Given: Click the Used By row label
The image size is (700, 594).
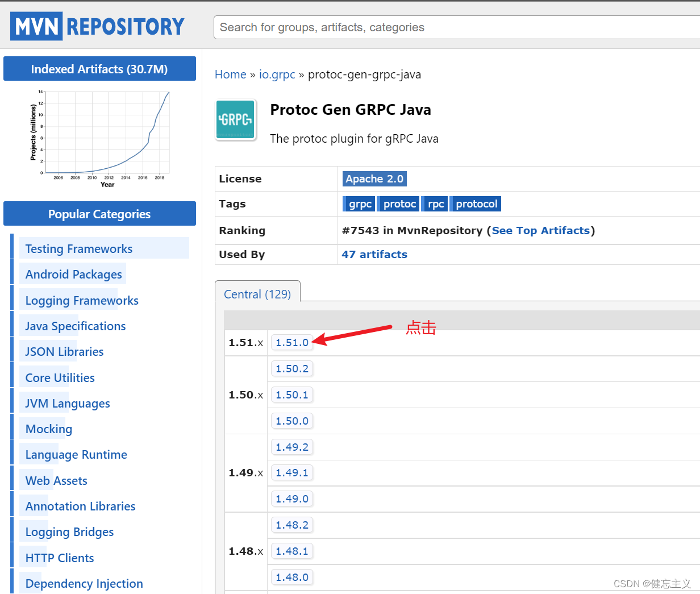Looking at the screenshot, I should pos(242,255).
